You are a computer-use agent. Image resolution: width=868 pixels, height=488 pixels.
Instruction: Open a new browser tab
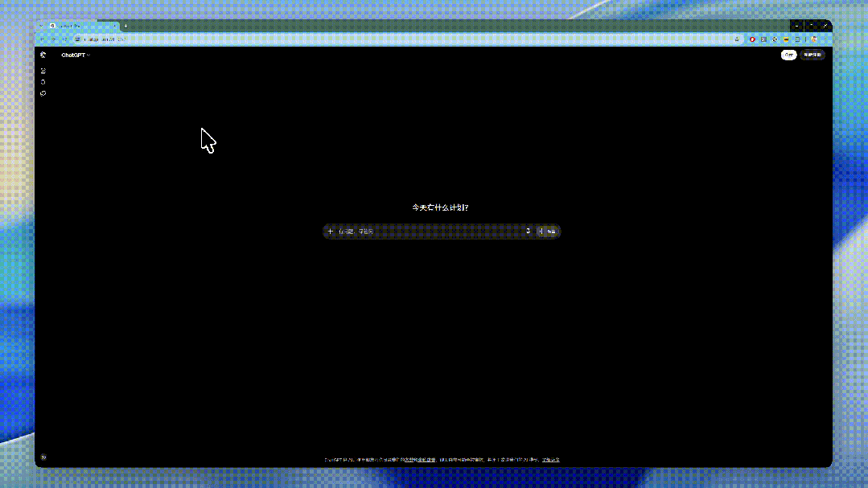pyautogui.click(x=125, y=26)
